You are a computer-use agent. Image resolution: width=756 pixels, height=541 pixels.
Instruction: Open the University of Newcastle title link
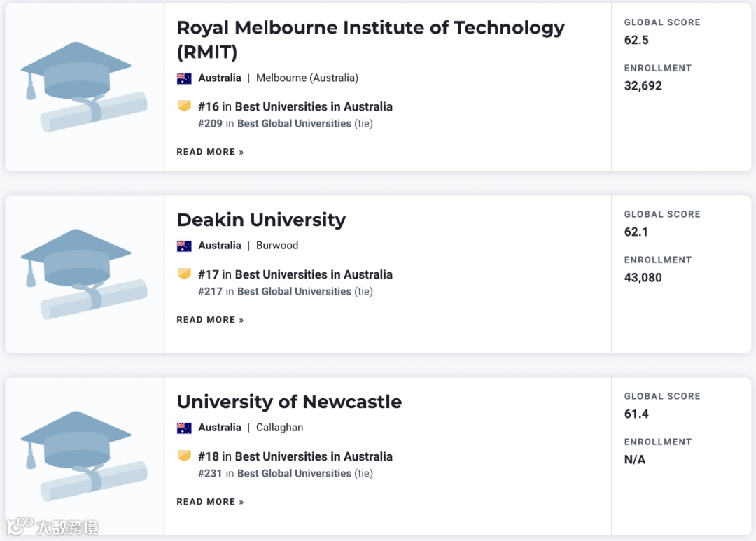click(x=289, y=402)
